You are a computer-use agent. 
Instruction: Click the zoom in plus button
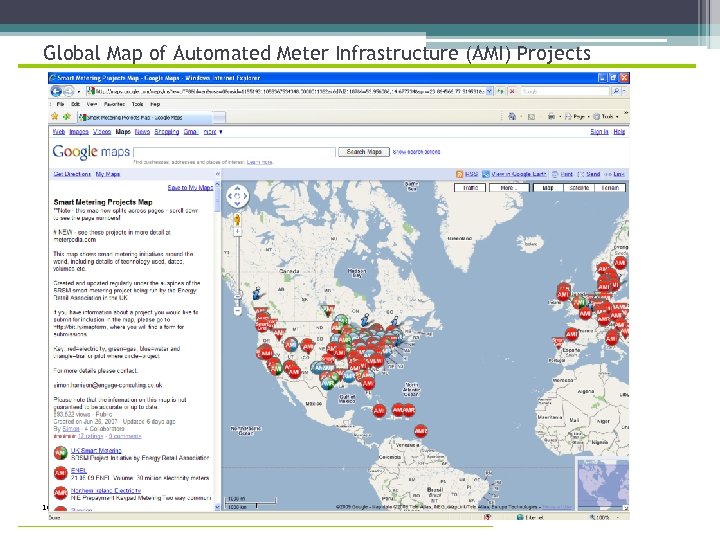[x=237, y=231]
